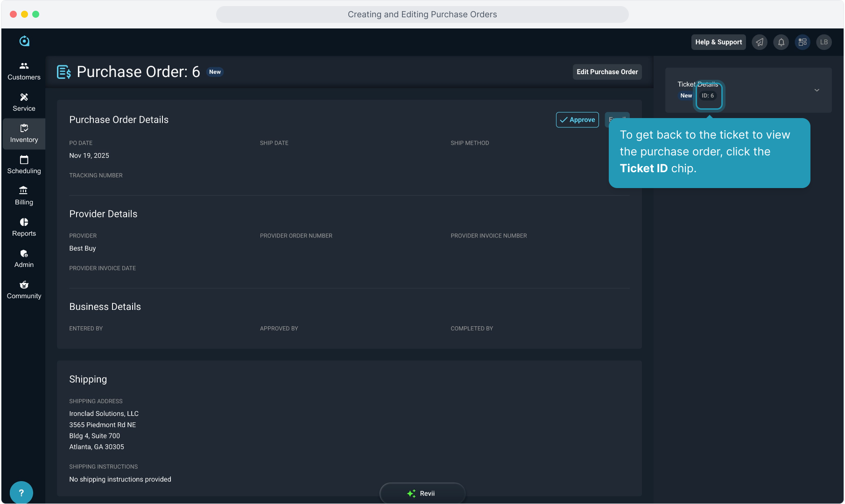The image size is (845, 504).
Task: Open the Customers section
Action: [x=24, y=71]
